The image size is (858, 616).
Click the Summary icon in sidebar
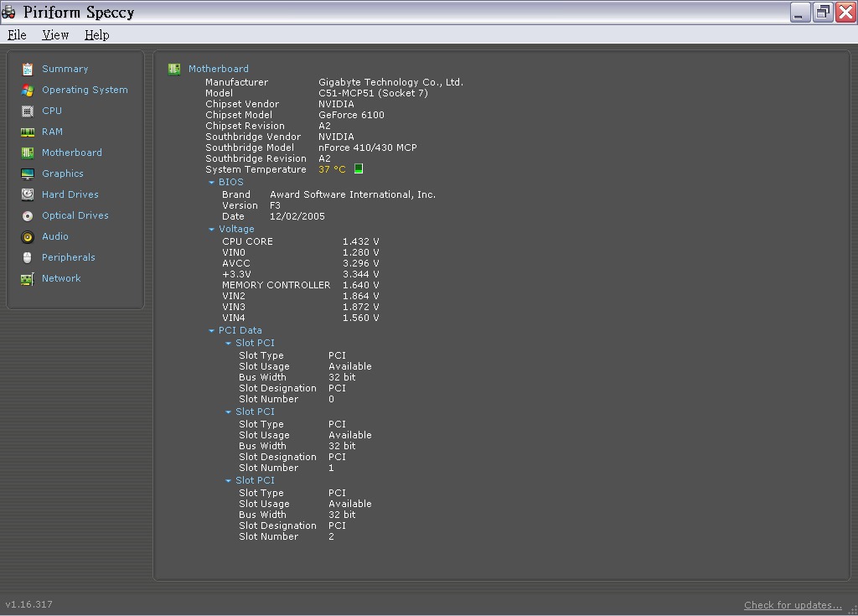click(28, 70)
